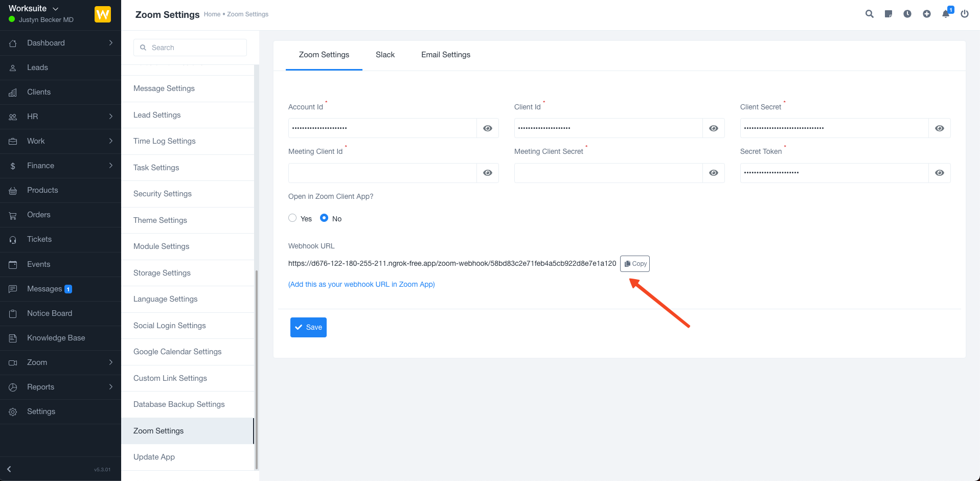Click Add this as your webhook URL link
The height and width of the screenshot is (481, 980).
pos(361,284)
